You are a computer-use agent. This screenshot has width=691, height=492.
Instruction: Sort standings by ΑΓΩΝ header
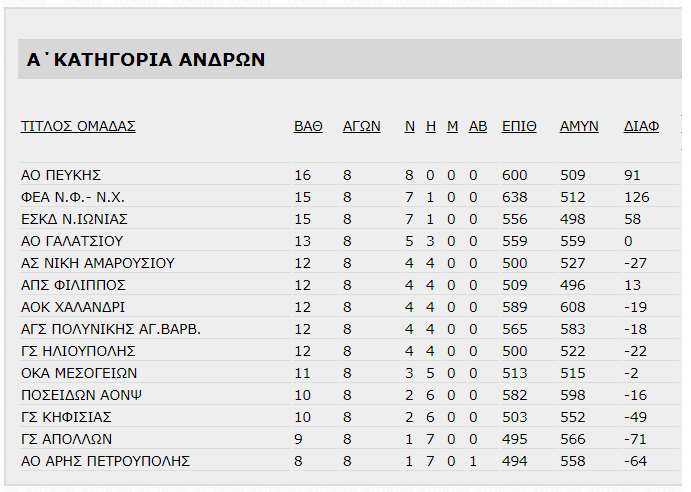point(361,127)
